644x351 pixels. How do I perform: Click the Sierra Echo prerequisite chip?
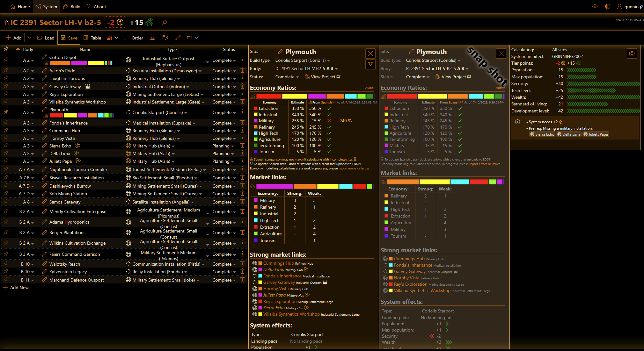tap(542, 134)
